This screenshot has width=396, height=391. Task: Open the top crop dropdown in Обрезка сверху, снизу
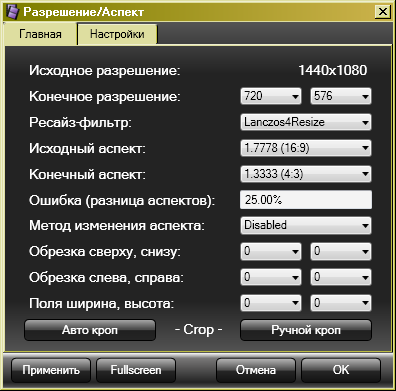point(271,251)
